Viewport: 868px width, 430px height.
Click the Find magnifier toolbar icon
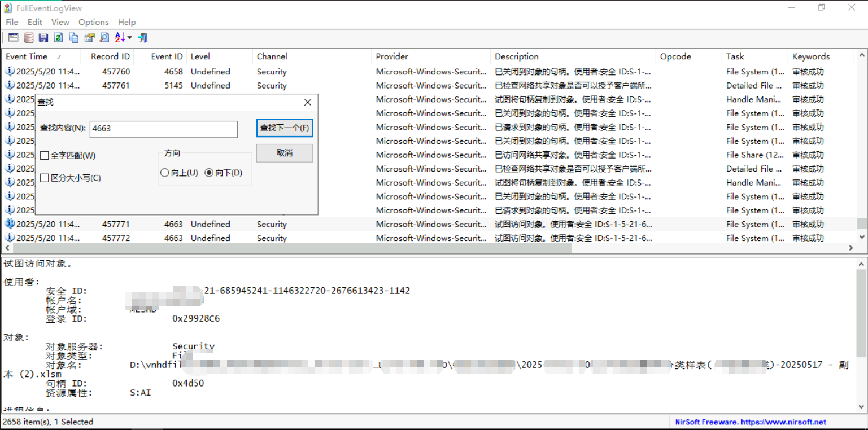104,37
